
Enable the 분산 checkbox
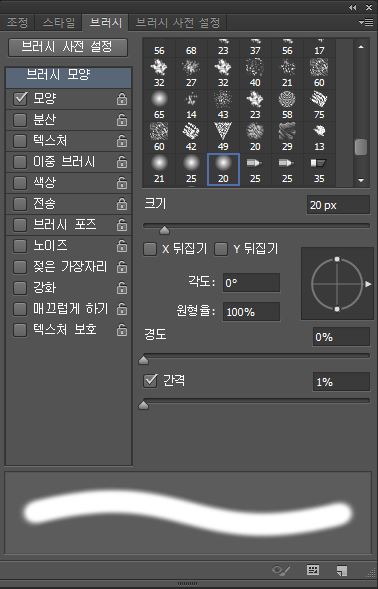click(x=20, y=120)
